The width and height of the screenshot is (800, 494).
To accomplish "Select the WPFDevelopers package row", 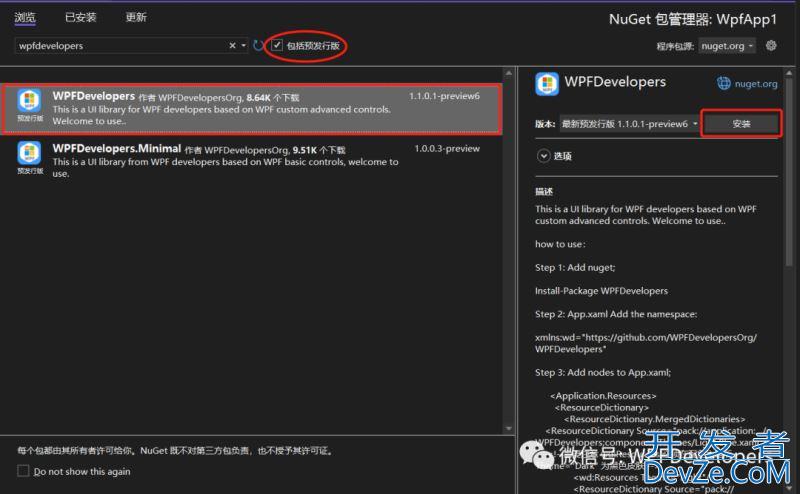I will coord(252,109).
